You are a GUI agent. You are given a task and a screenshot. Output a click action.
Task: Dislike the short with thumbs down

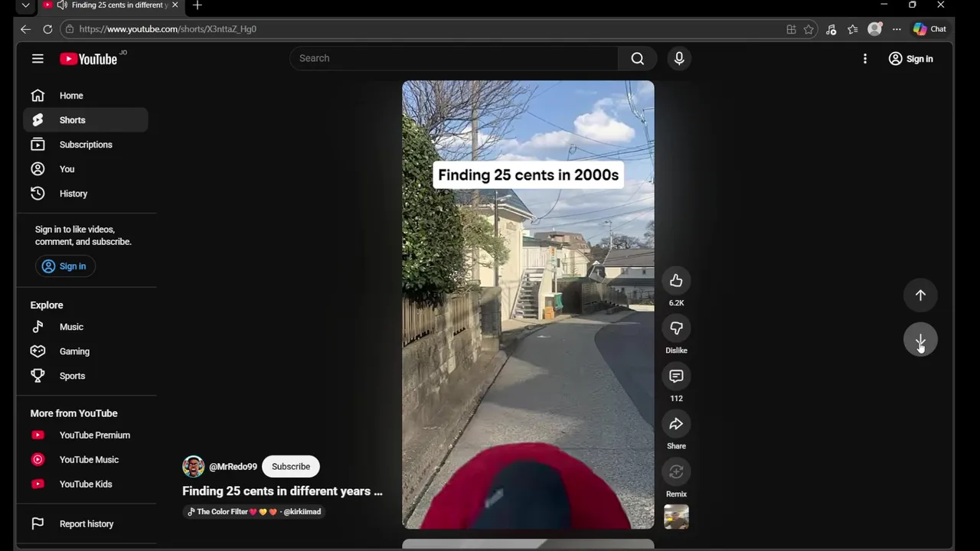click(x=676, y=328)
